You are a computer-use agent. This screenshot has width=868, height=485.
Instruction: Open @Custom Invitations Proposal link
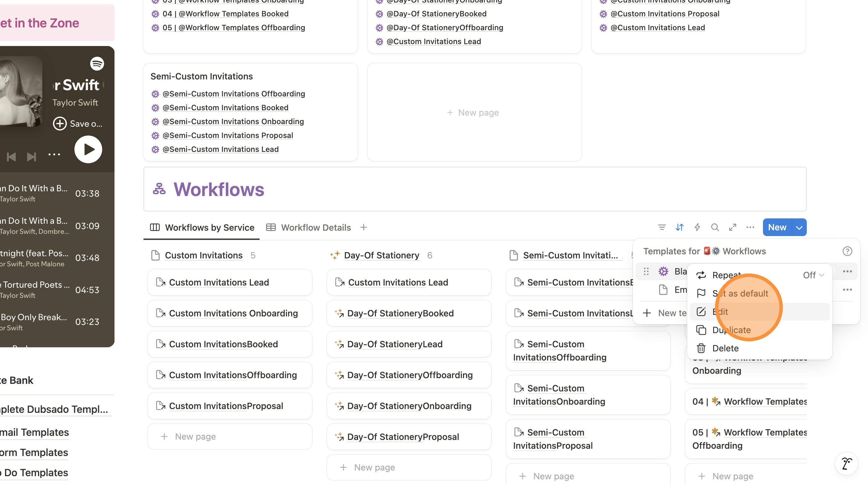(665, 14)
